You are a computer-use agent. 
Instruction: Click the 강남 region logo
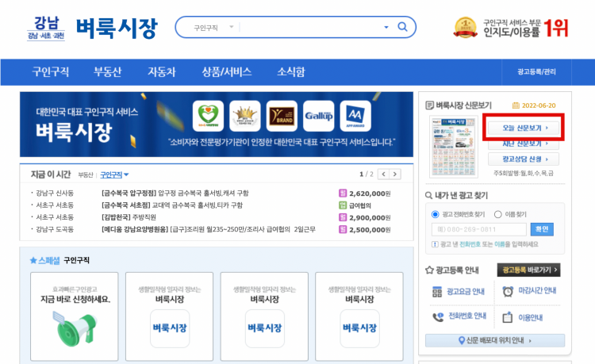click(46, 28)
